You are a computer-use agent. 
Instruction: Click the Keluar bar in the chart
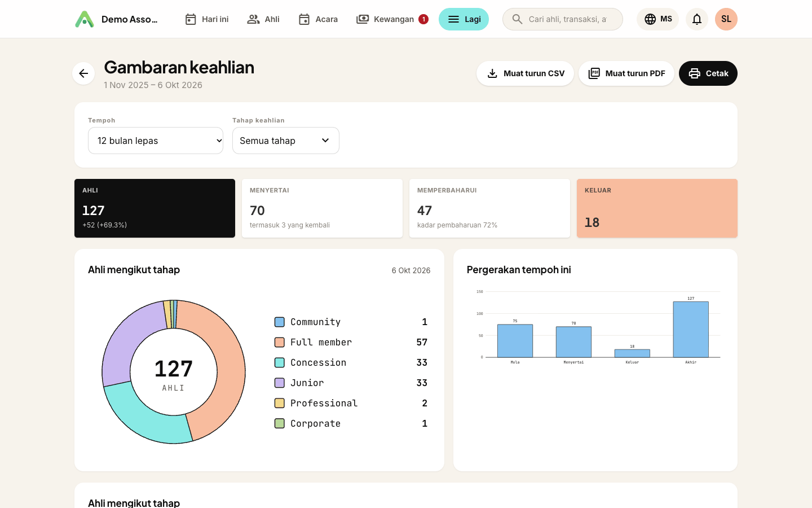point(632,353)
